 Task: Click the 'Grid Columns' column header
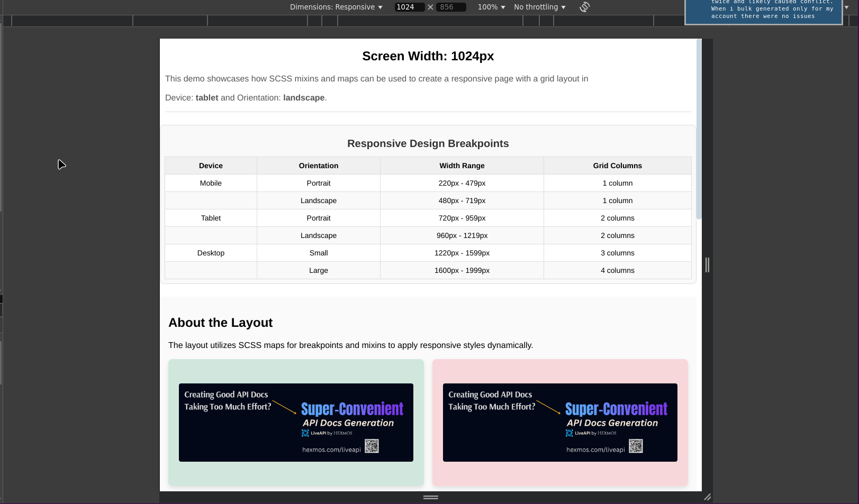click(x=618, y=166)
